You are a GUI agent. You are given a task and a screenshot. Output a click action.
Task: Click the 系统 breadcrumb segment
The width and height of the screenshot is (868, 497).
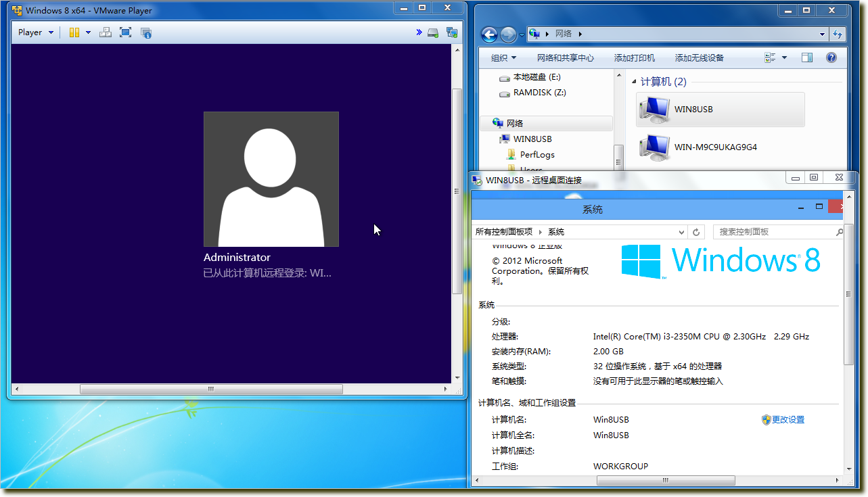(556, 232)
